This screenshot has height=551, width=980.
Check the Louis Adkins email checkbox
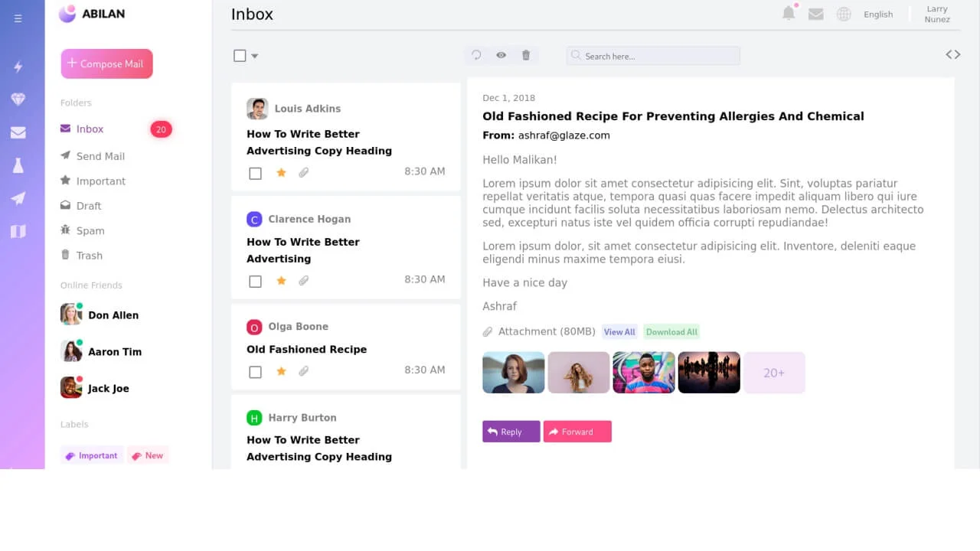pos(256,173)
